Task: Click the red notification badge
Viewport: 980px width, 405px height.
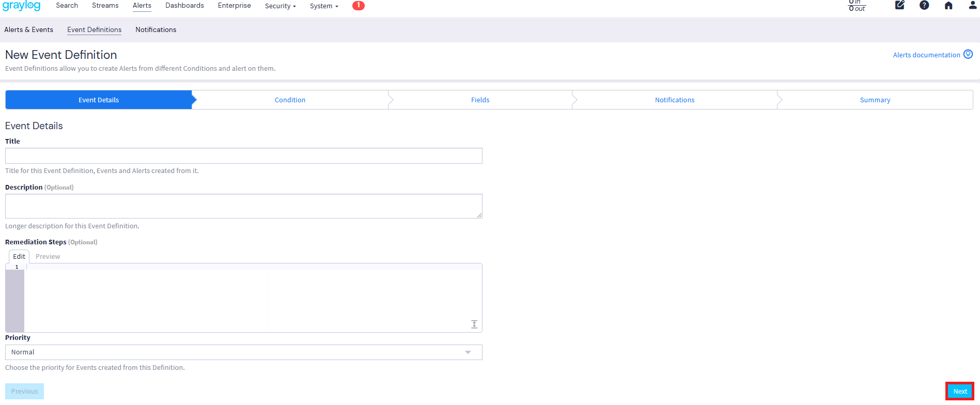Action: pos(358,6)
